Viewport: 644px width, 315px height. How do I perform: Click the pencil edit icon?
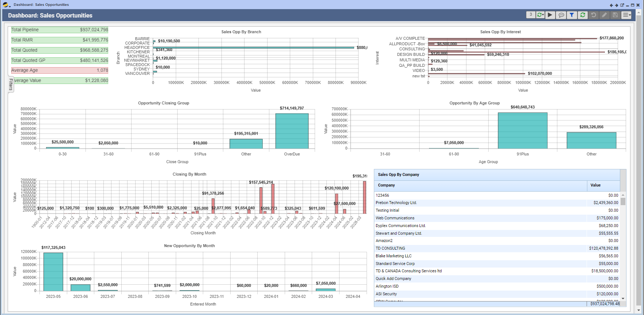[x=605, y=15]
